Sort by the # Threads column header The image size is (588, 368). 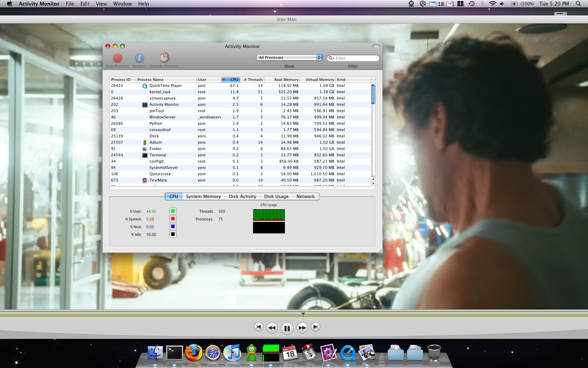tap(252, 80)
